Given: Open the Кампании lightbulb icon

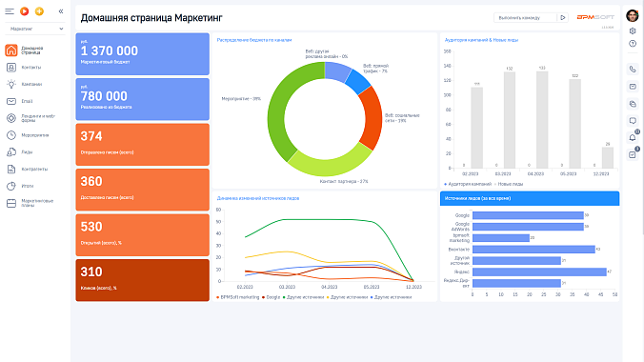Looking at the screenshot, I should [11, 84].
